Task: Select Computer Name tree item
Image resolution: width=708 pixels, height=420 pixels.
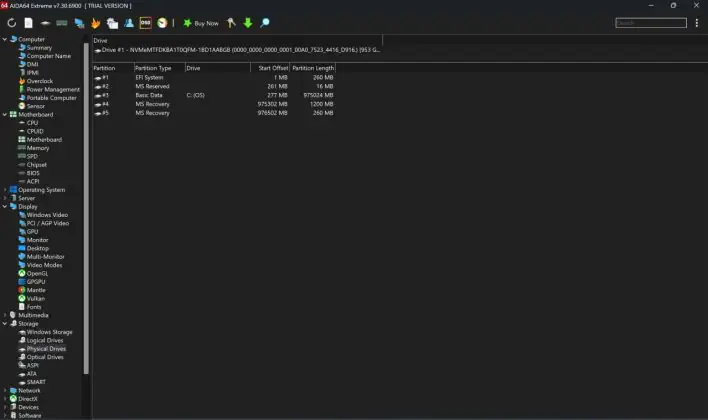Action: point(48,56)
